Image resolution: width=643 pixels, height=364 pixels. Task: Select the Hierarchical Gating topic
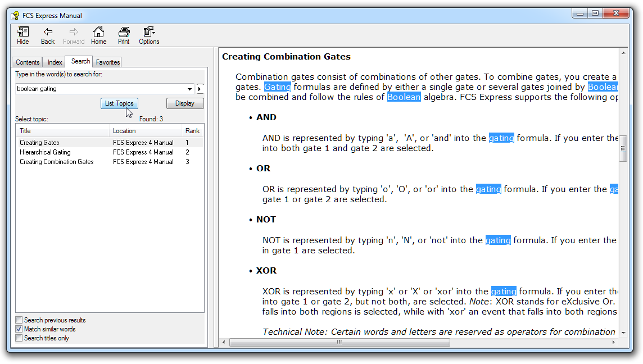[x=46, y=152]
